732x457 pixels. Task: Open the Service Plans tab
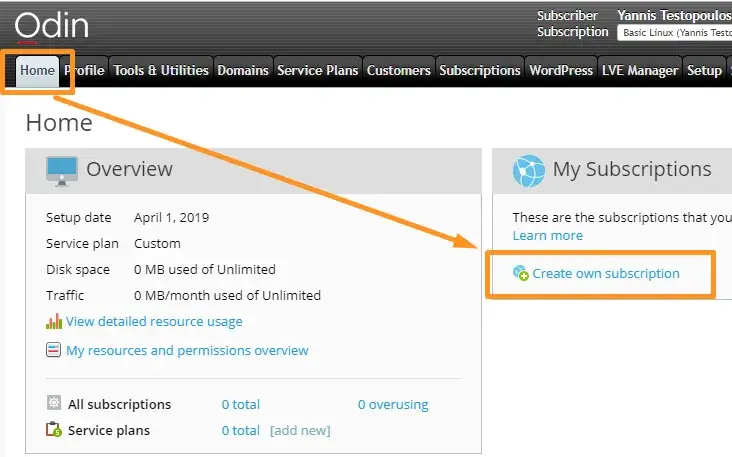point(318,71)
